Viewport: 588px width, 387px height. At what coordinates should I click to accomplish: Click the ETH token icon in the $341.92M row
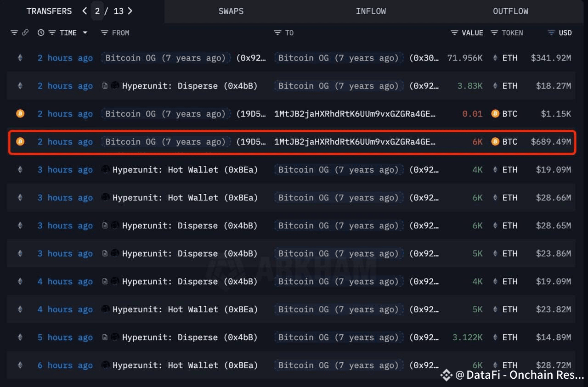tap(495, 58)
